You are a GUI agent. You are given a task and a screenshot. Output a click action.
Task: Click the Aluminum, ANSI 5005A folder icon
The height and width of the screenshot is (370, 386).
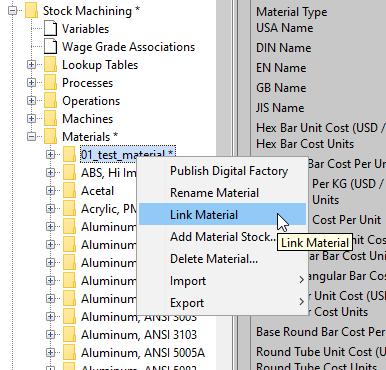pyautogui.click(x=69, y=352)
